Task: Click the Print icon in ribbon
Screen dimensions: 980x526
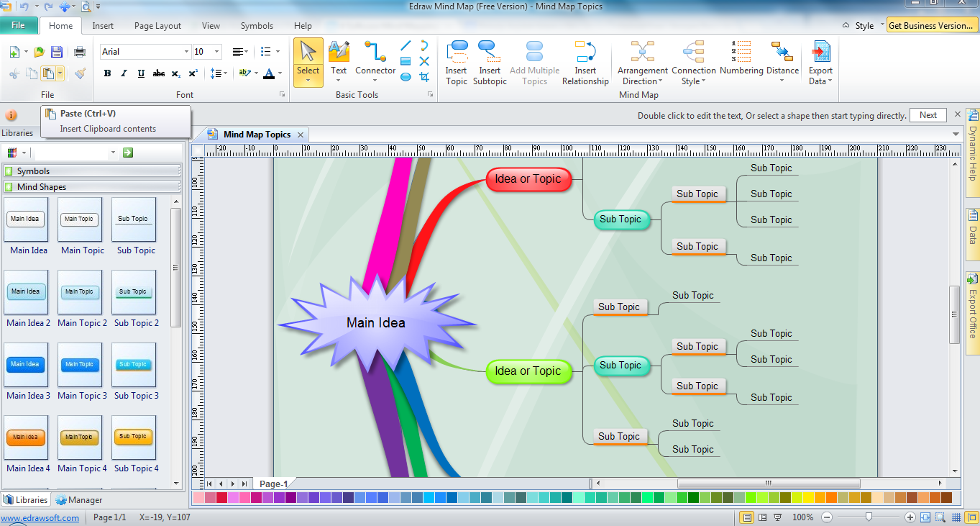Action: point(80,52)
